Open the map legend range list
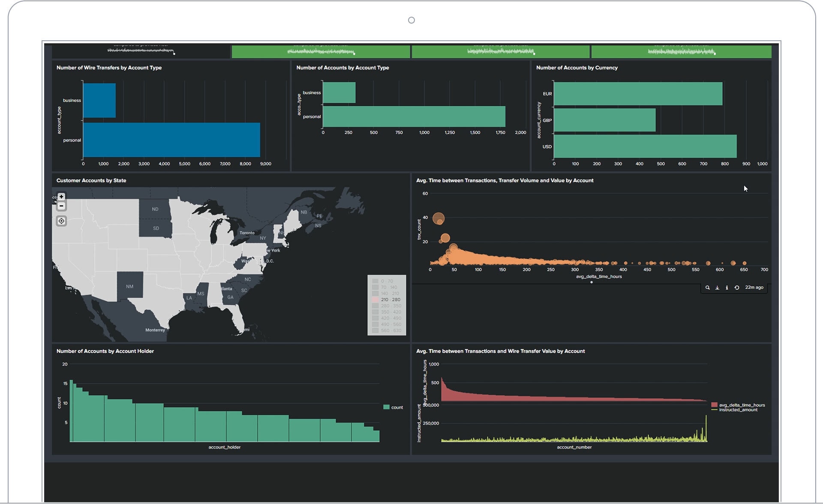823x504 pixels. (x=387, y=305)
